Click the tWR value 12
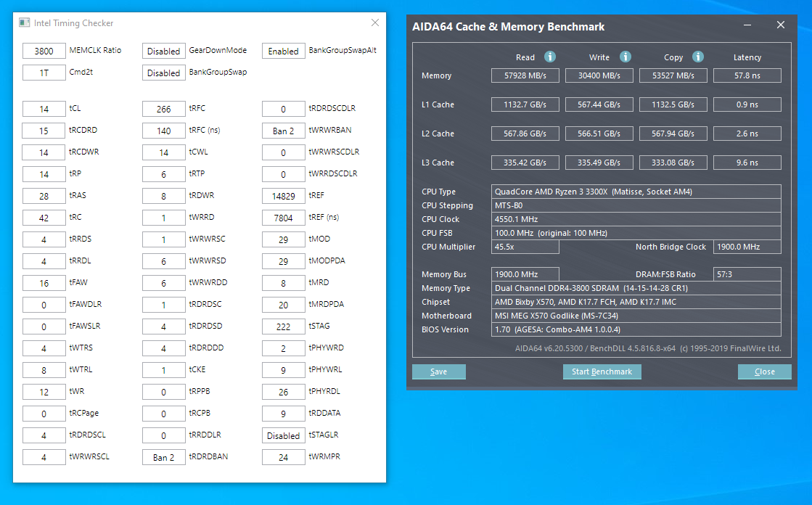812x505 pixels. tap(44, 392)
